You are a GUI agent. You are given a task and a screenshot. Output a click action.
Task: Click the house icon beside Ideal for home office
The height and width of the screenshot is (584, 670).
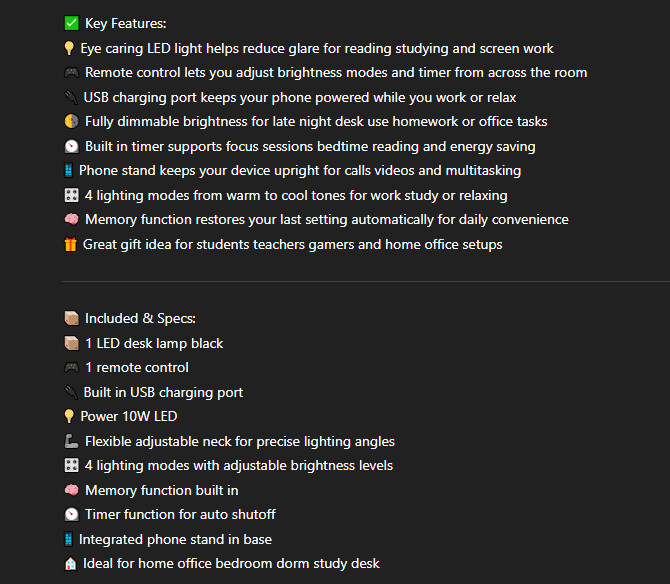(70, 564)
